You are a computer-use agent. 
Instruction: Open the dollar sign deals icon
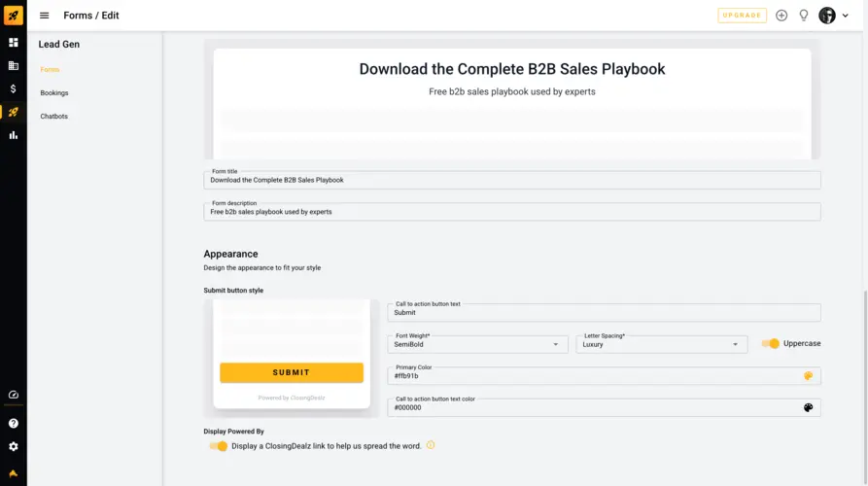pyautogui.click(x=14, y=88)
